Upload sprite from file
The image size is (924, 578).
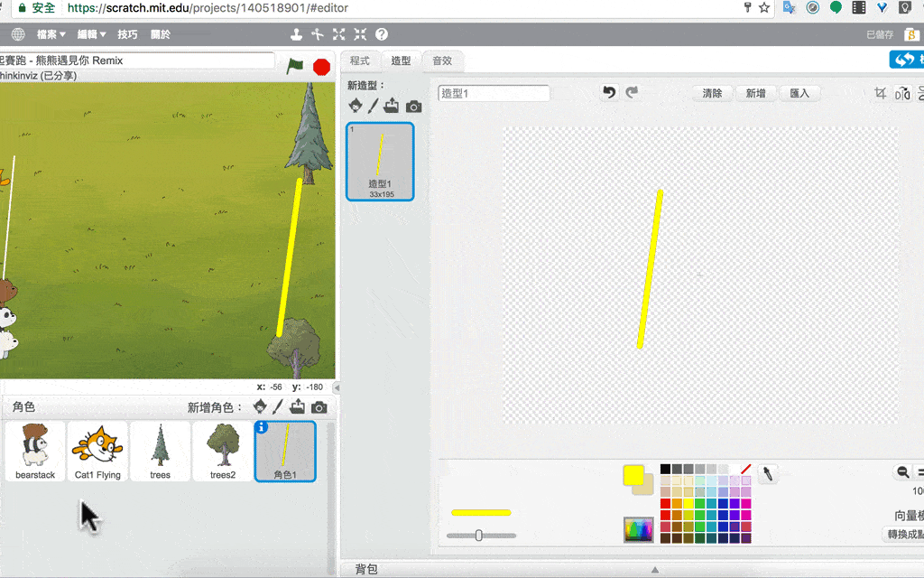click(298, 407)
